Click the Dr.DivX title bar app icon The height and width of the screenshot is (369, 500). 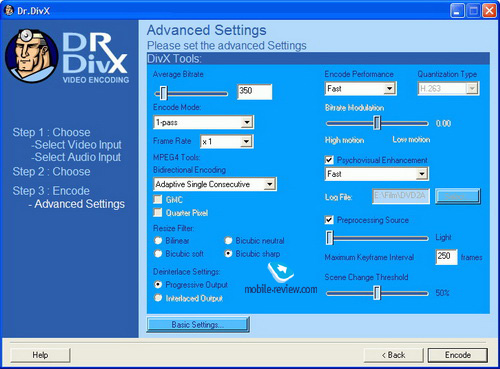[9, 11]
